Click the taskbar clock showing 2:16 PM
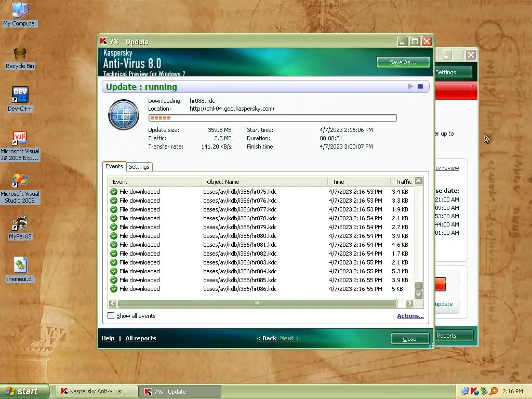Screen dimensions: 532x399 pos(513,391)
